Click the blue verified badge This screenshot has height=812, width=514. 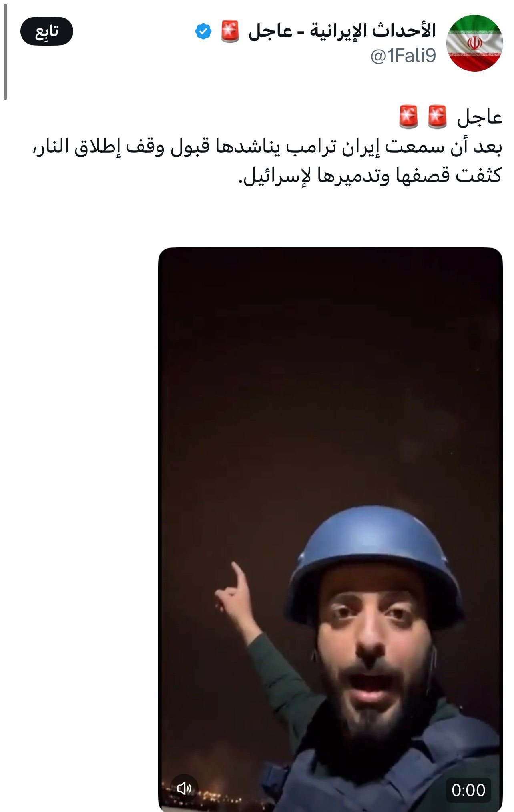(x=203, y=31)
